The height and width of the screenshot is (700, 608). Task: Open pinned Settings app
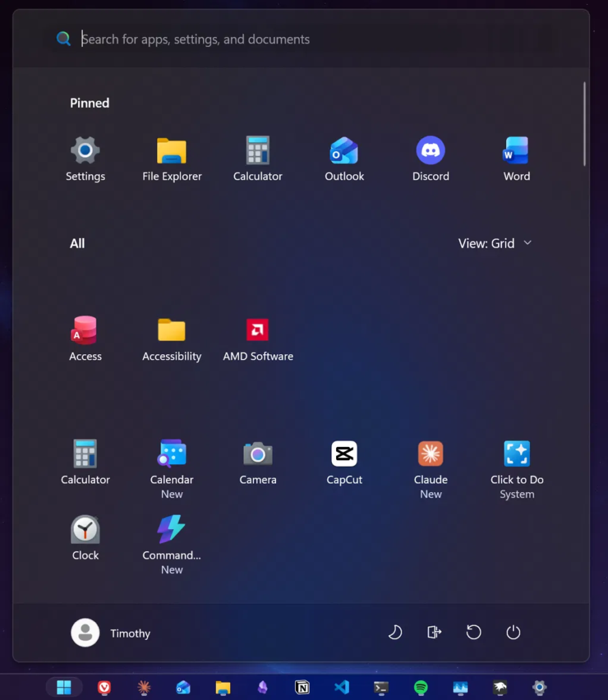point(85,159)
